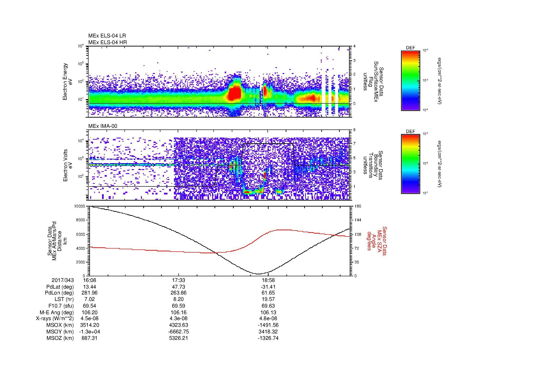Click the red low-energy patch in IMA spectrogram
The height and width of the screenshot is (392, 555).
tap(247, 192)
